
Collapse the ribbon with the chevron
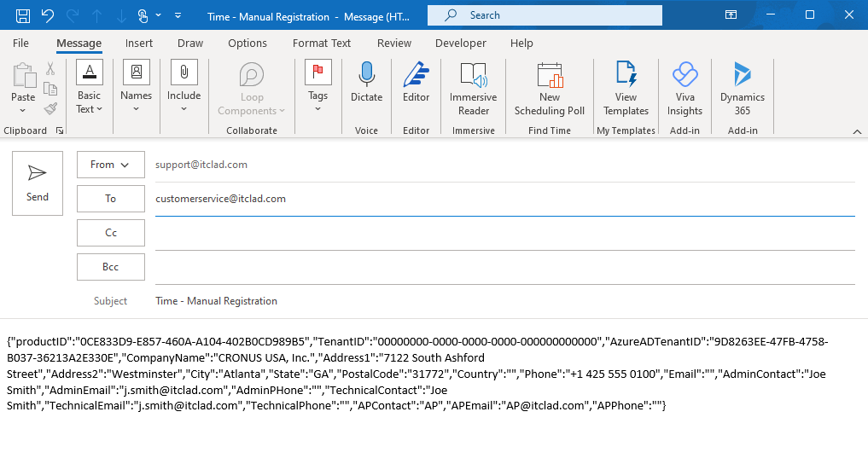[857, 131]
